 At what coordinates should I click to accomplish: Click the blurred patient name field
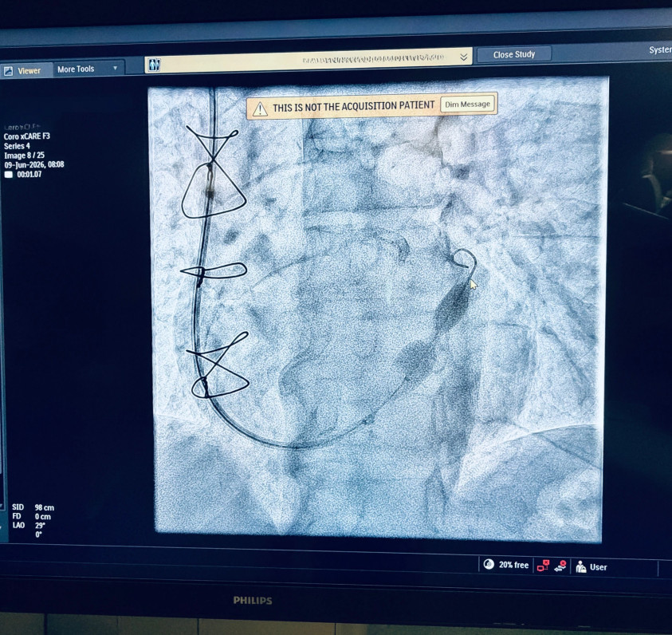[373, 59]
